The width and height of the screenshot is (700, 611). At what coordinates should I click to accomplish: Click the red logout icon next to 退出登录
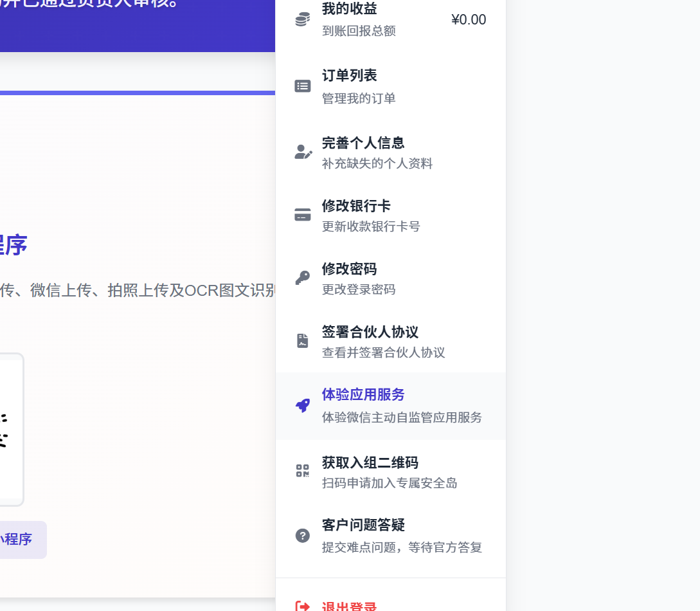point(302,606)
